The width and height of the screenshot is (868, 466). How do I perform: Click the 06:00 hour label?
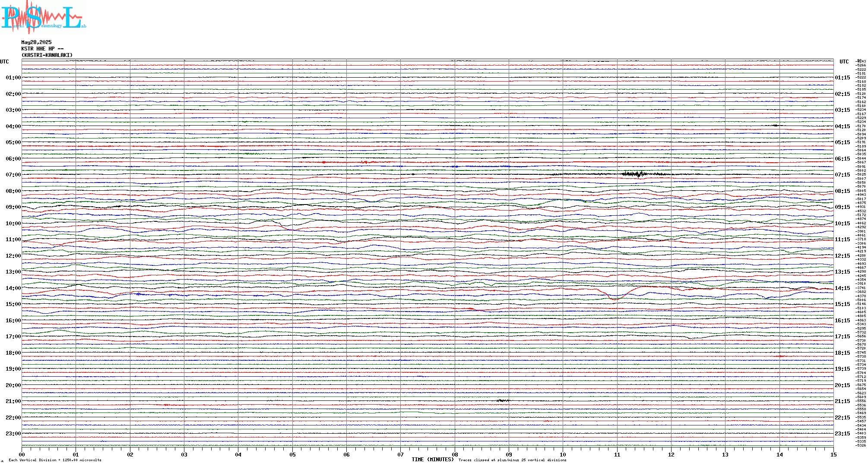pyautogui.click(x=13, y=159)
